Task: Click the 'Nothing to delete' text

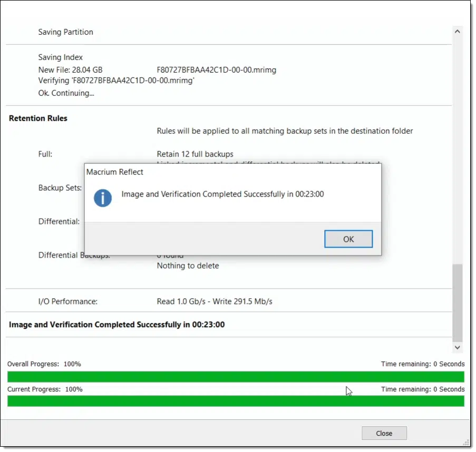Action: 188,266
